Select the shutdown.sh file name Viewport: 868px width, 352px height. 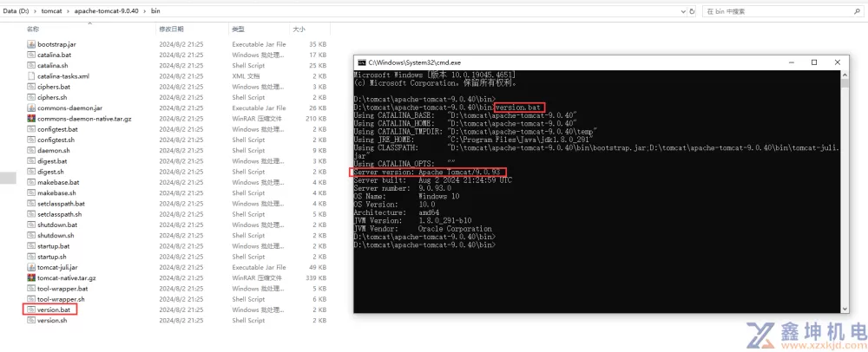(56, 236)
